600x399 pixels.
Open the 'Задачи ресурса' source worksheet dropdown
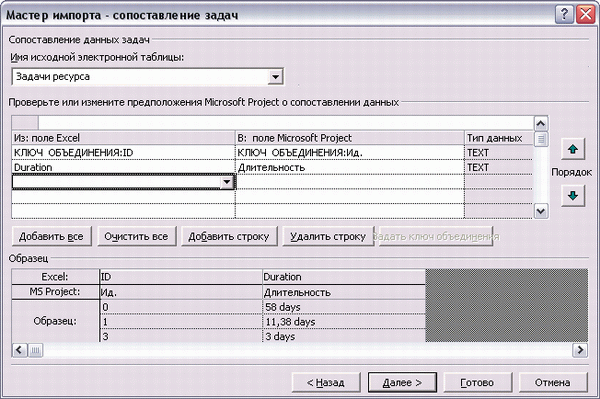click(x=275, y=77)
